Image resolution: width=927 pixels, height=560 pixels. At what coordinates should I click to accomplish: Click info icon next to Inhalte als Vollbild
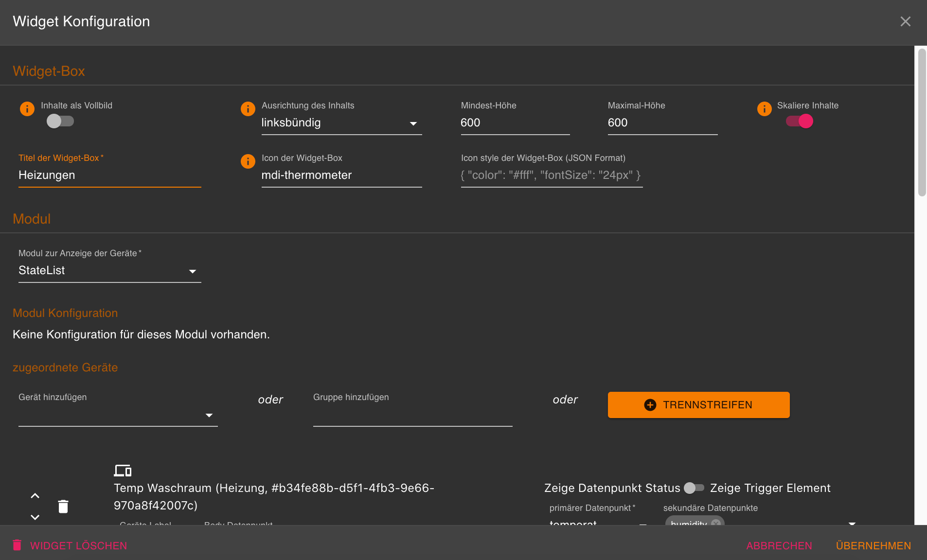pos(27,109)
